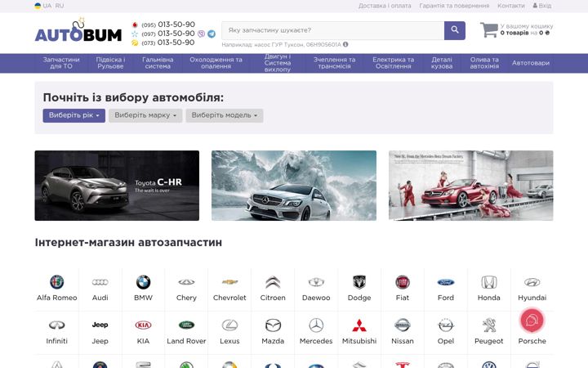Screen dimensions: 588x368
Task: Open Контакти link
Action: coord(510,6)
